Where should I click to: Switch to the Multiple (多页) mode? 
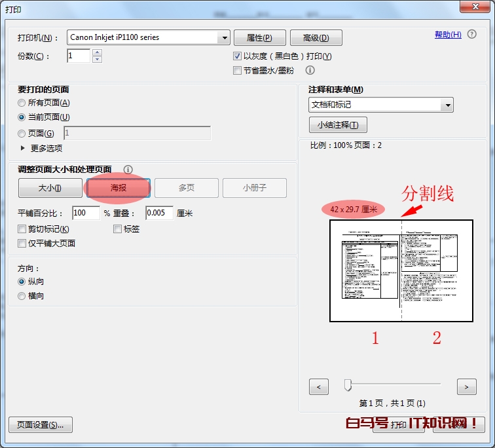187,188
